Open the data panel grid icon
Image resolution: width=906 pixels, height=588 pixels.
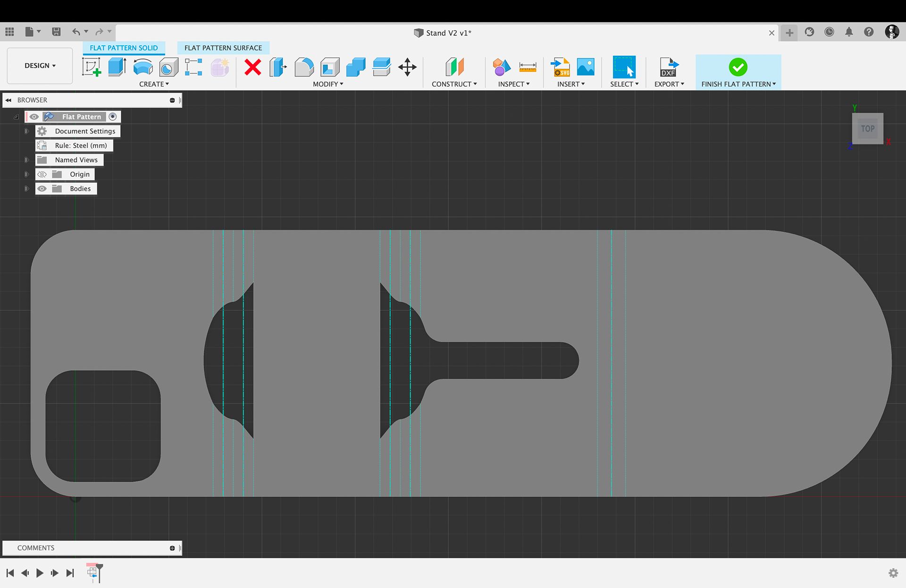(9, 32)
